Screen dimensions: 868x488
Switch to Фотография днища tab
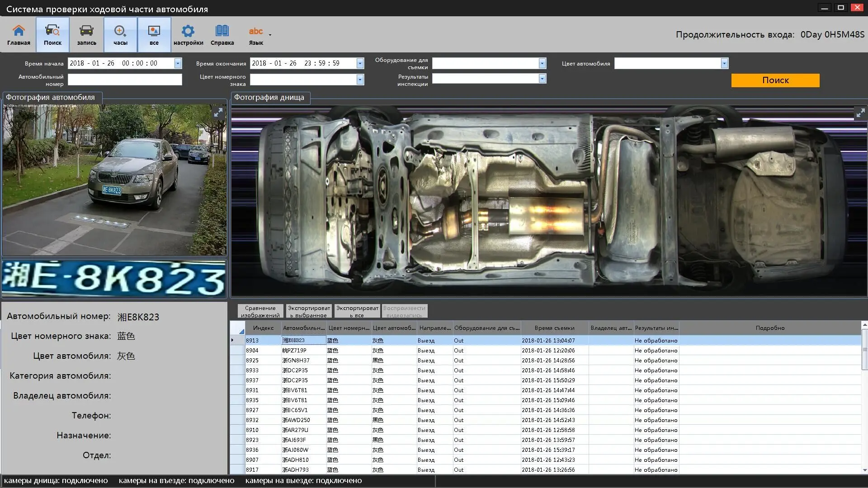tap(269, 98)
